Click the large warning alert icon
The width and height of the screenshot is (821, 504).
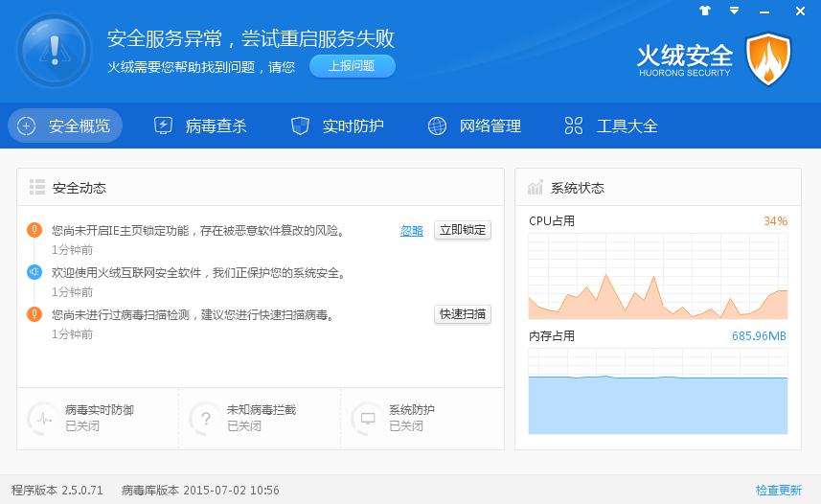click(54, 50)
